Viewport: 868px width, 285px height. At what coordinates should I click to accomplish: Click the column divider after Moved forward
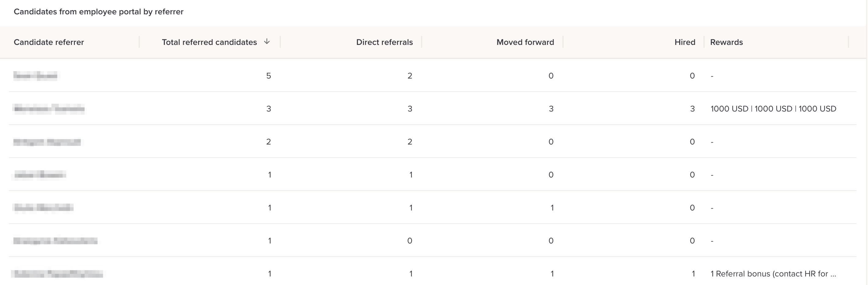[x=563, y=42]
